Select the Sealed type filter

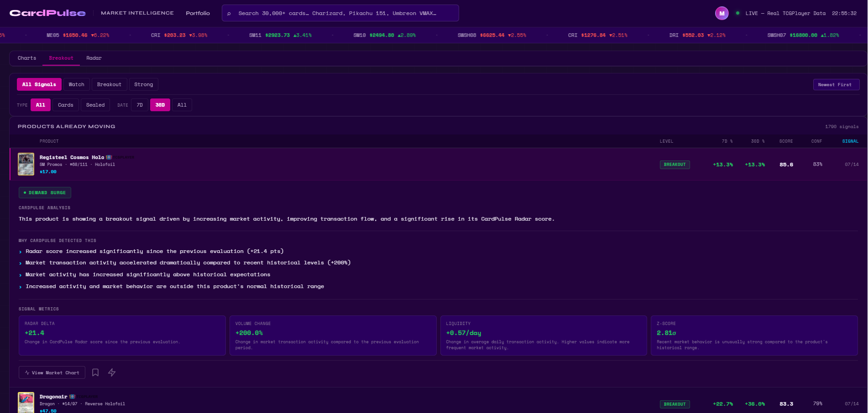[x=95, y=105]
